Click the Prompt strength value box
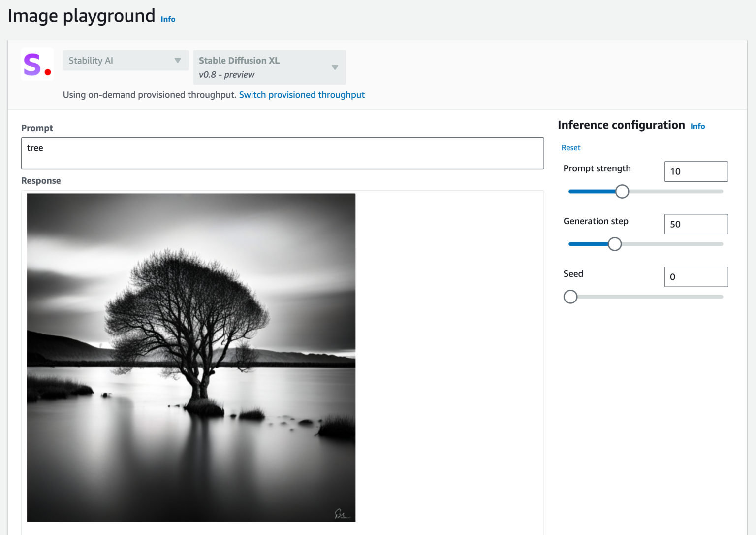Screen dimensions: 756x535 (x=695, y=171)
